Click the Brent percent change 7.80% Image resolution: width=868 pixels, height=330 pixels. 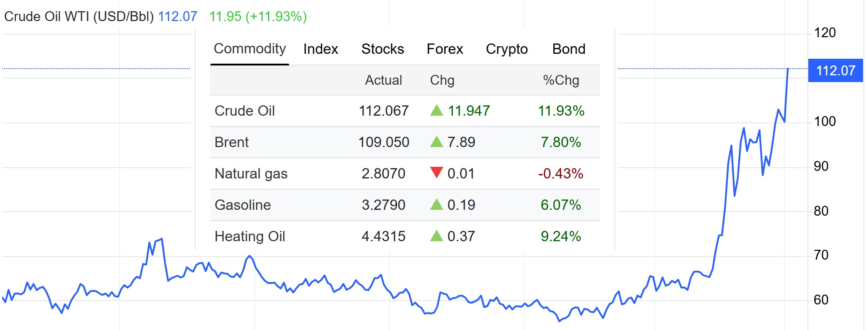[x=561, y=142]
